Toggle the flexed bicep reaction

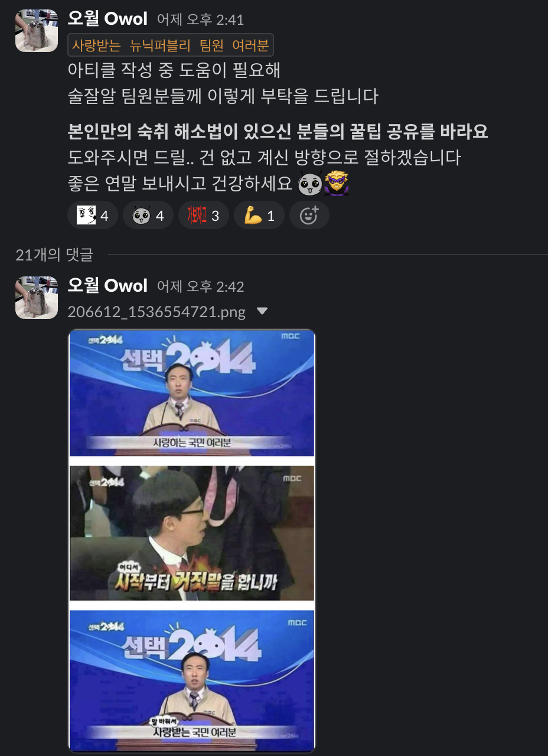pyautogui.click(x=259, y=216)
